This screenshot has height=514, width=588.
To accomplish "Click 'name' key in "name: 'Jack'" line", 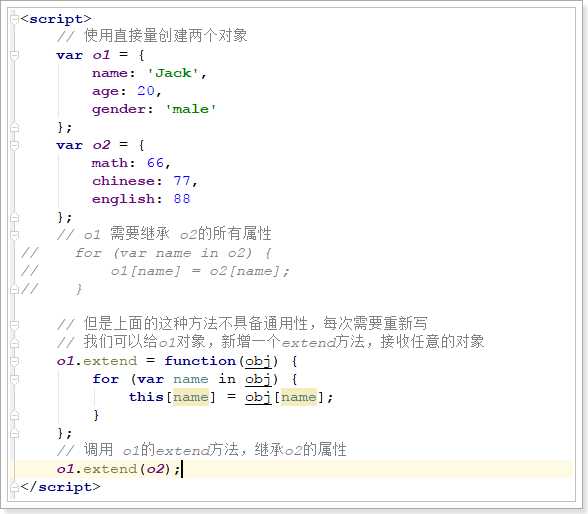I will 110,73.
